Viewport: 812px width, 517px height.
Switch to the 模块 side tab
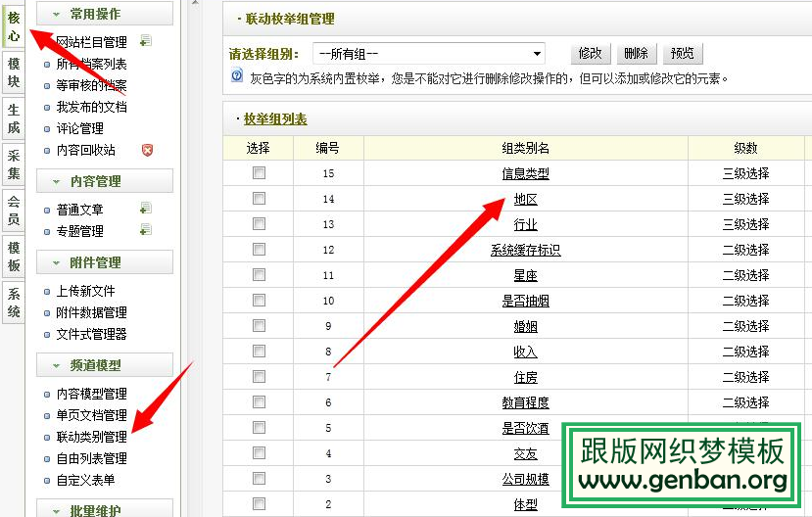point(14,71)
